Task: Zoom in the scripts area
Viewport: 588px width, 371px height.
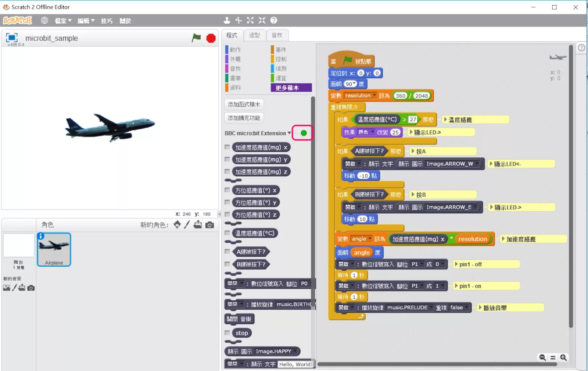Action: (x=563, y=357)
